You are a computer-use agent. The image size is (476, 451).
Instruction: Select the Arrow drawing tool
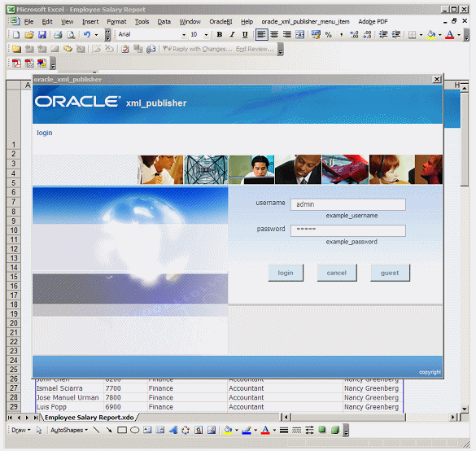(109, 430)
